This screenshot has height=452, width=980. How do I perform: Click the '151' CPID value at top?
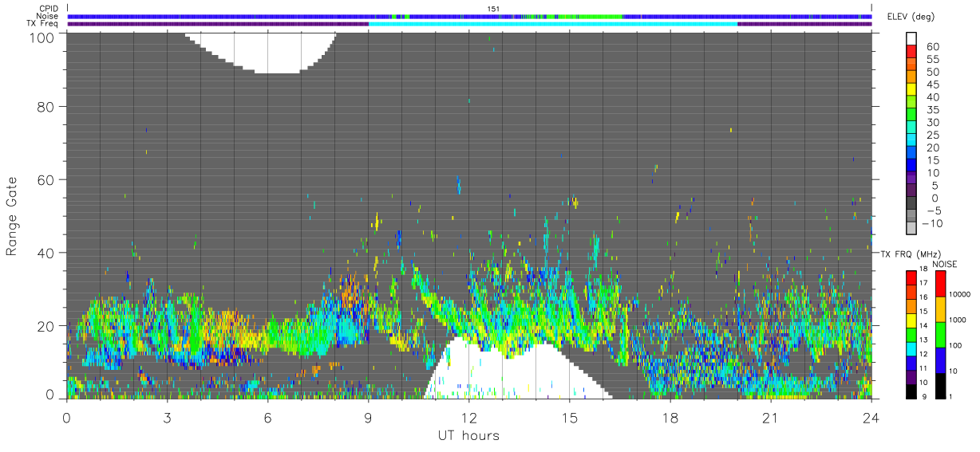click(x=493, y=9)
